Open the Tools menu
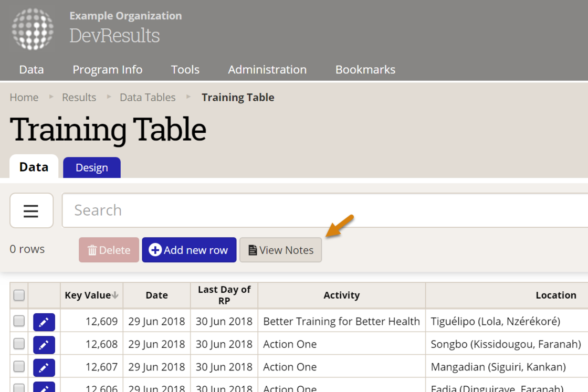 (x=185, y=70)
